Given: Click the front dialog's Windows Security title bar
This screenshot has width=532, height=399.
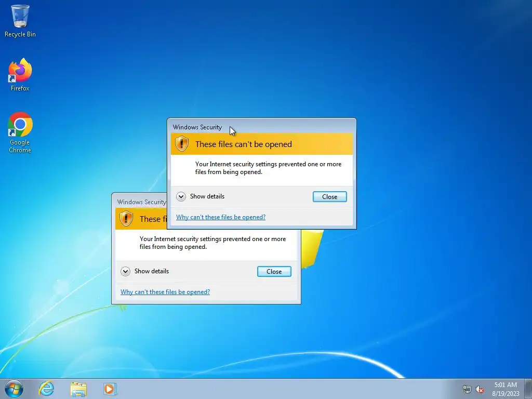Looking at the screenshot, I should (262, 127).
